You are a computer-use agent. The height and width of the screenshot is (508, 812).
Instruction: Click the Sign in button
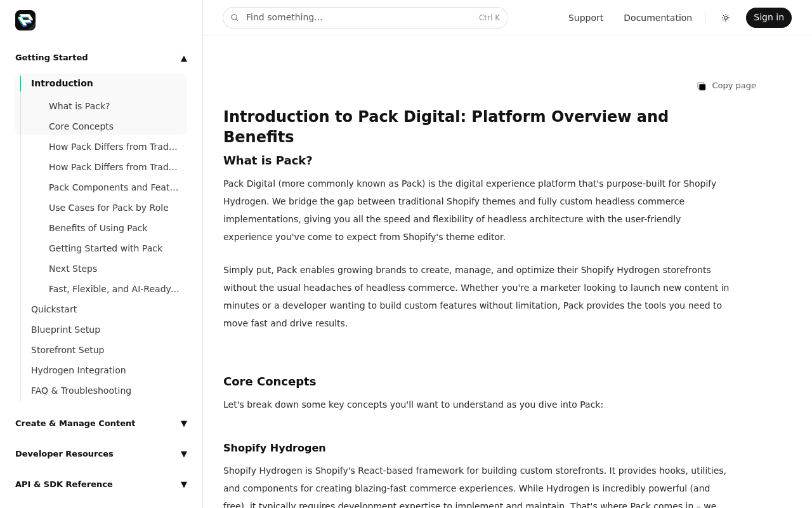[x=769, y=18]
